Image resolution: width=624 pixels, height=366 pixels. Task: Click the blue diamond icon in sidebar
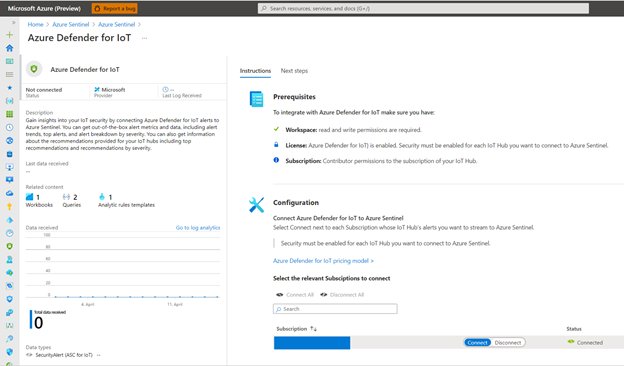tap(10, 220)
